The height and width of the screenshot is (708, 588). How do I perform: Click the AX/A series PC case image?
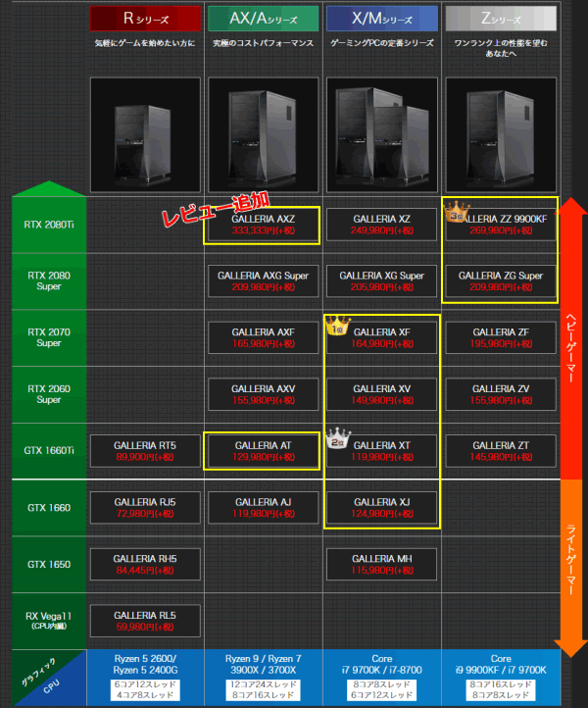(x=263, y=134)
